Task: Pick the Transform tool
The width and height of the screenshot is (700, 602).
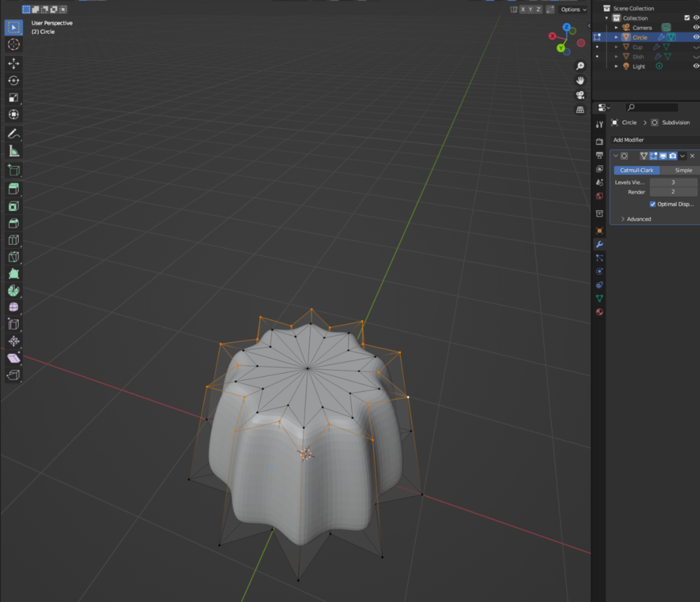Action: 14,114
